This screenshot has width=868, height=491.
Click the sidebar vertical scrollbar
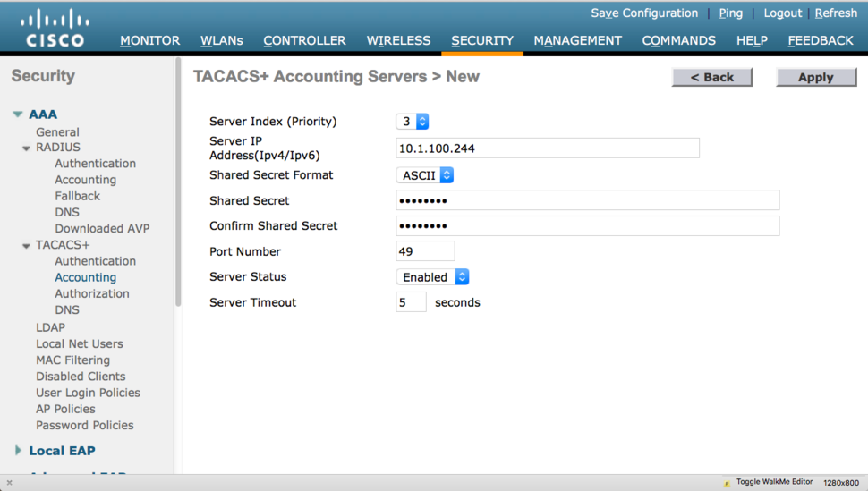(178, 182)
